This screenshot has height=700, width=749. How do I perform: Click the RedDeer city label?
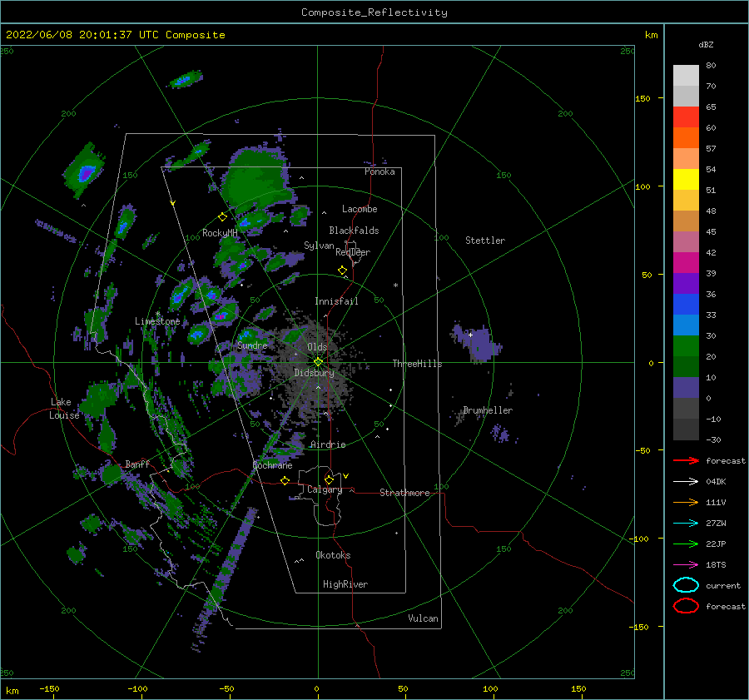353,252
